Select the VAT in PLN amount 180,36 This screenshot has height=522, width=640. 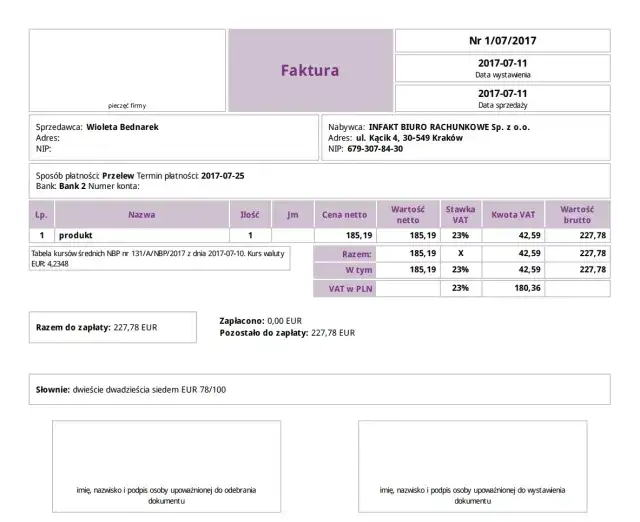tap(527, 288)
